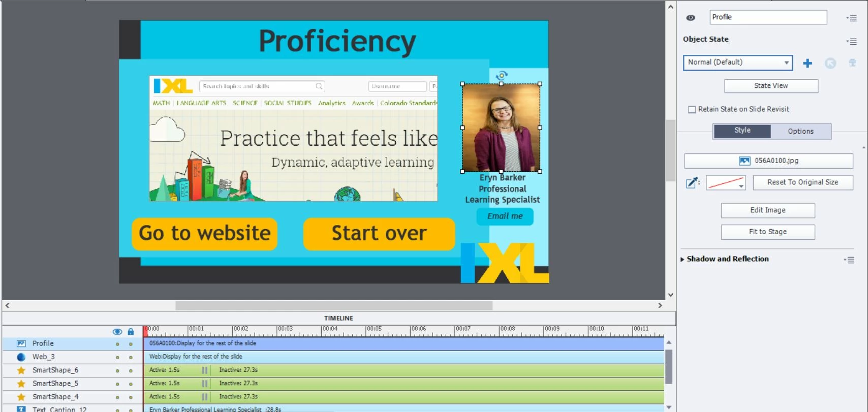
Task: Click timeline scrollbar down arrow
Action: tap(669, 407)
